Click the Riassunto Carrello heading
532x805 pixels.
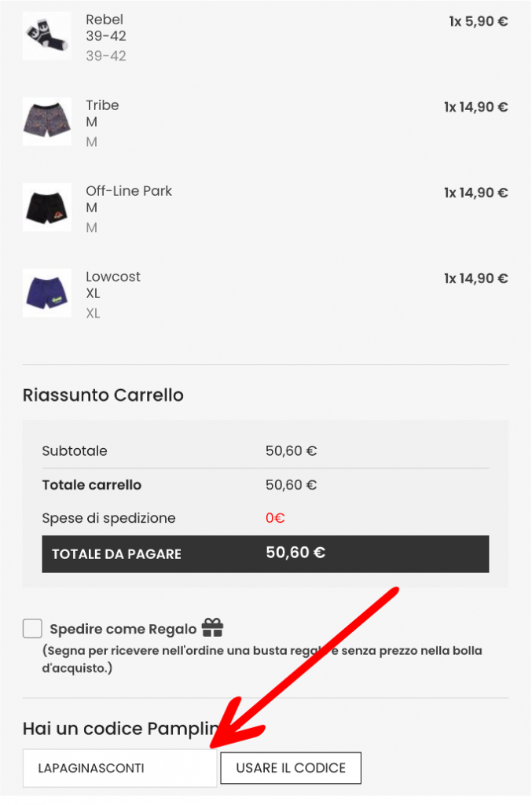103,395
